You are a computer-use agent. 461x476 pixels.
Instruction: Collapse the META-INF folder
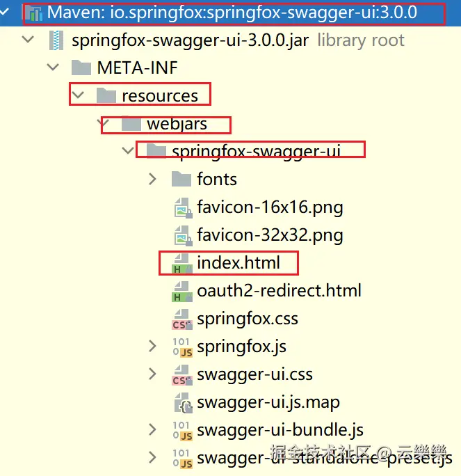click(53, 67)
